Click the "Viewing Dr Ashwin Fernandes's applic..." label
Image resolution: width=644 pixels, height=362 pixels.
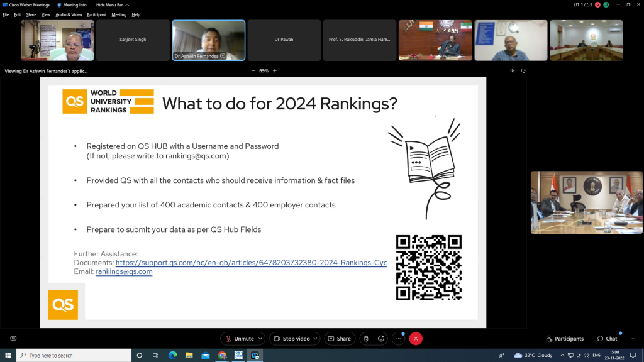pyautogui.click(x=46, y=71)
